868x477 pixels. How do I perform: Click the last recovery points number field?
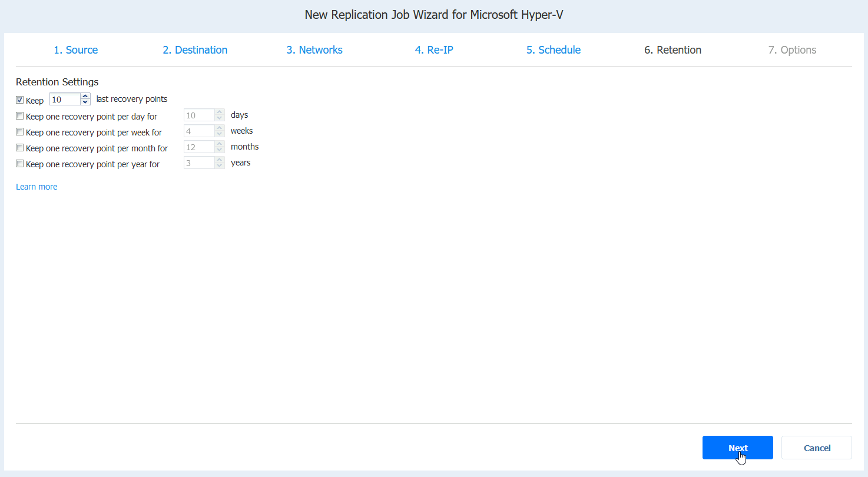(65, 100)
